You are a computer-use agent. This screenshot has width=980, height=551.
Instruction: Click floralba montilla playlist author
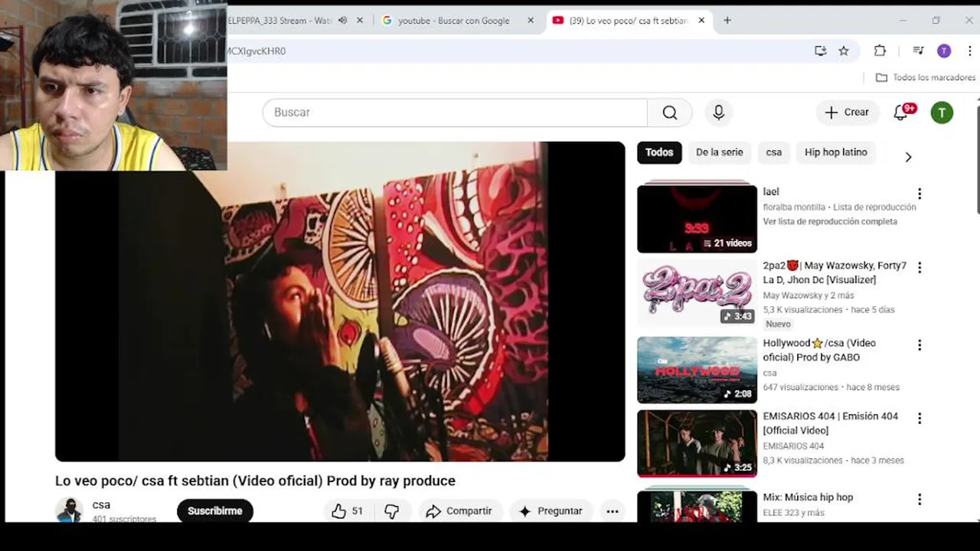coord(794,207)
